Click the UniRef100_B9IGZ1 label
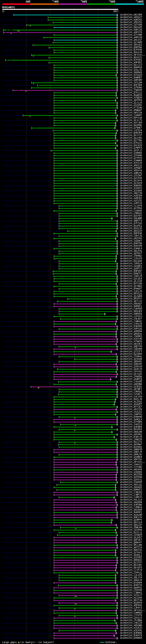 [x=131, y=58]
